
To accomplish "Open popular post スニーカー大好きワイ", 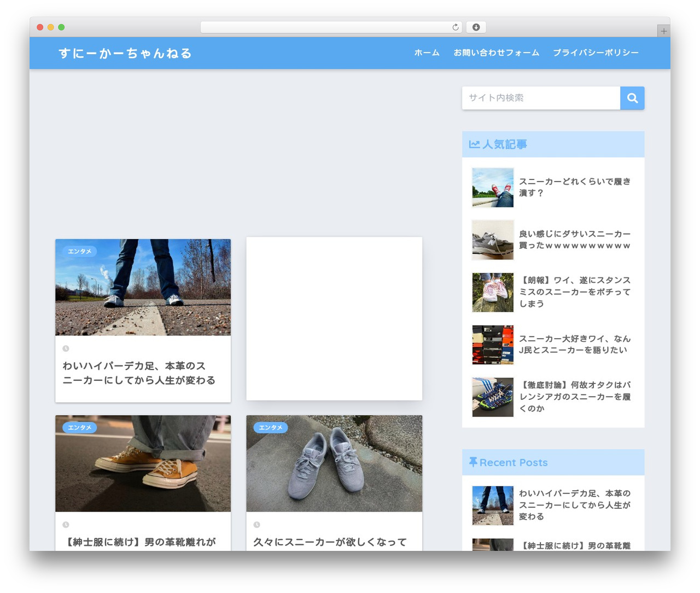I will (x=574, y=345).
